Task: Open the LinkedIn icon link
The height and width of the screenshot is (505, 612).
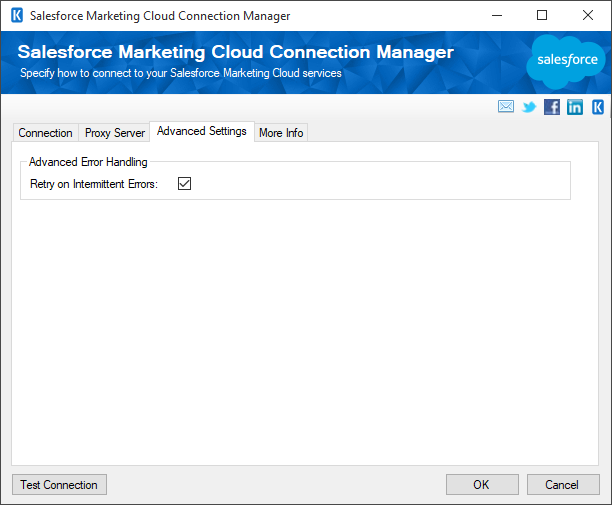Action: (x=575, y=107)
